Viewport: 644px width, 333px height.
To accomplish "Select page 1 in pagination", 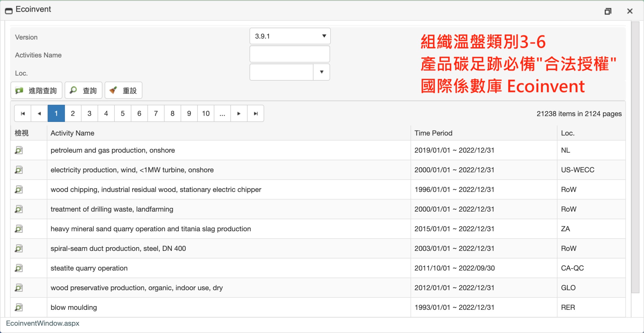I will point(56,113).
